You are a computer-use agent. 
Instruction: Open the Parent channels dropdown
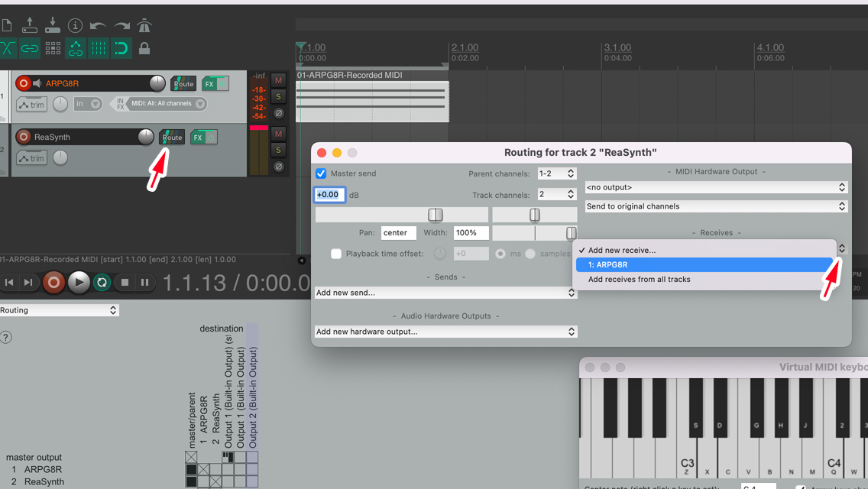pyautogui.click(x=557, y=173)
